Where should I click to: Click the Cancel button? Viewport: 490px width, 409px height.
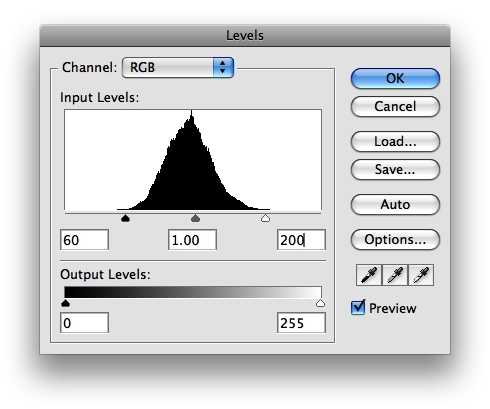395,107
